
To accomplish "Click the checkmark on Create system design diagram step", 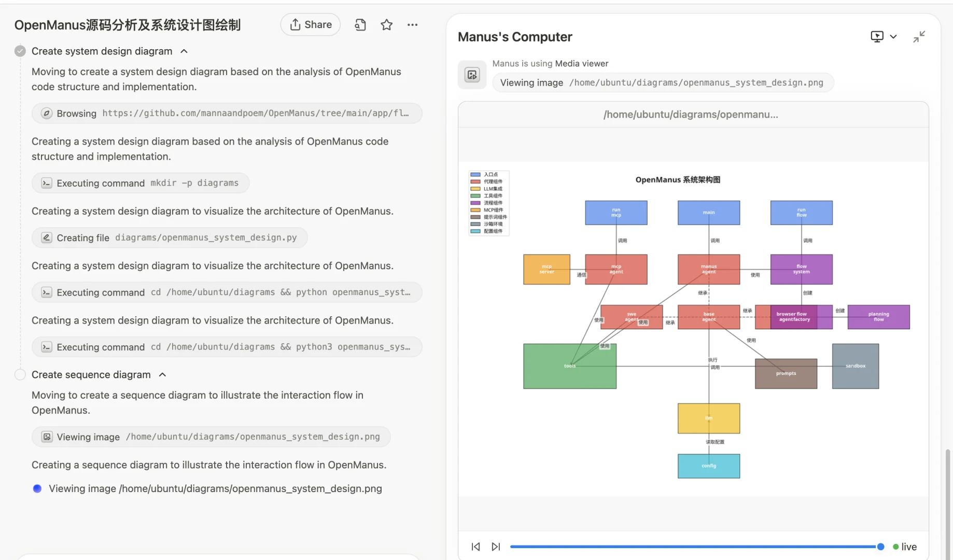I will (20, 51).
